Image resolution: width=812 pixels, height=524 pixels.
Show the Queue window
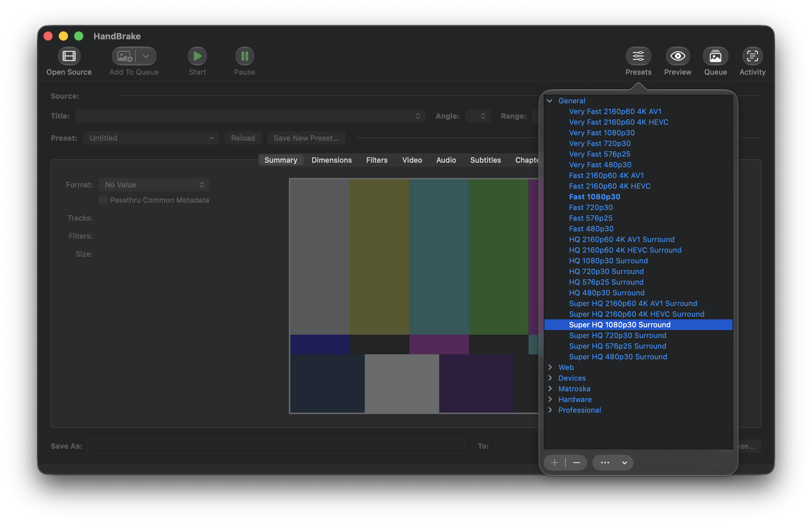[x=715, y=56]
